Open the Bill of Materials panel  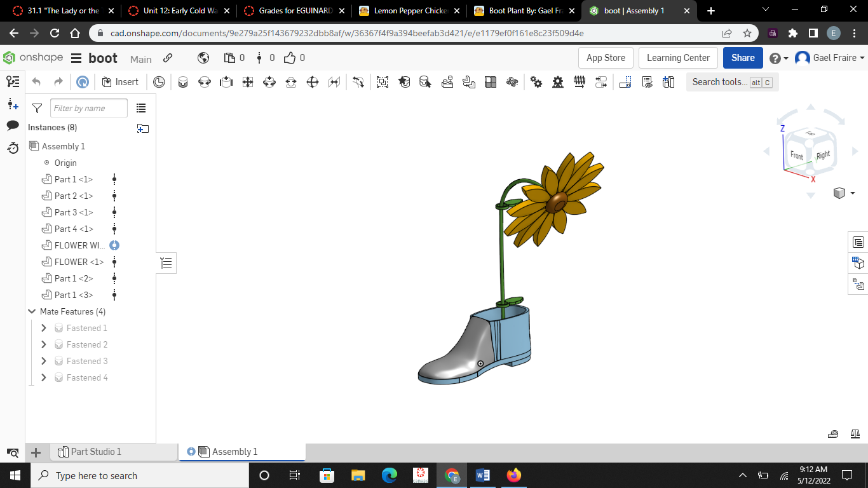point(857,242)
